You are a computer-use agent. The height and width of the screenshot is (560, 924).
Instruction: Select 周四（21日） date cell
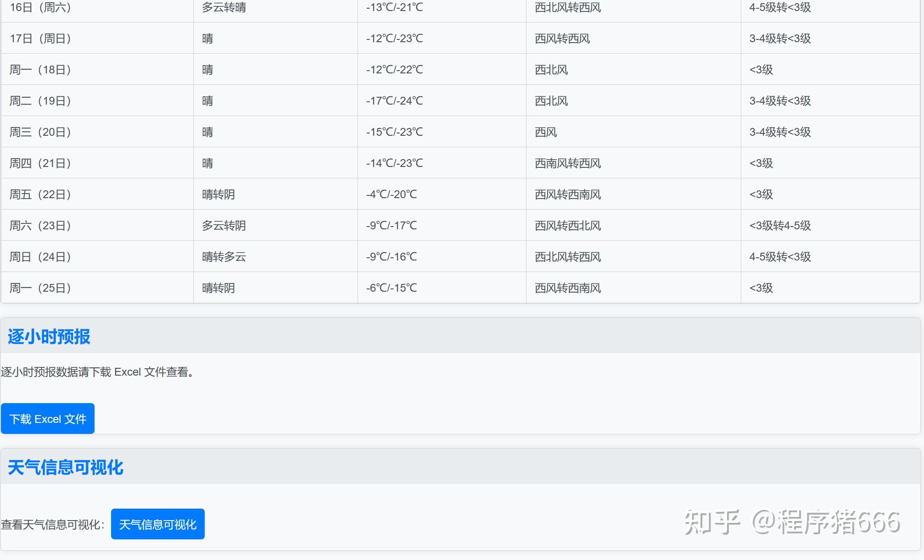40,163
